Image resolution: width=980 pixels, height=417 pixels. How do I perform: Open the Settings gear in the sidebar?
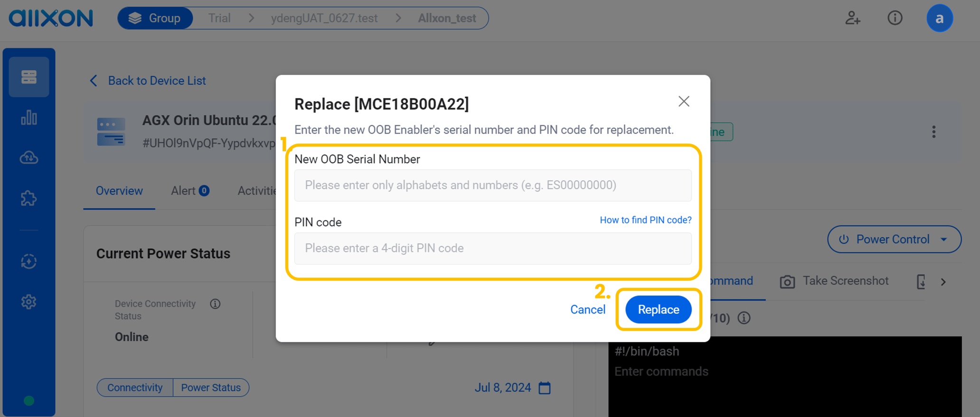[28, 302]
